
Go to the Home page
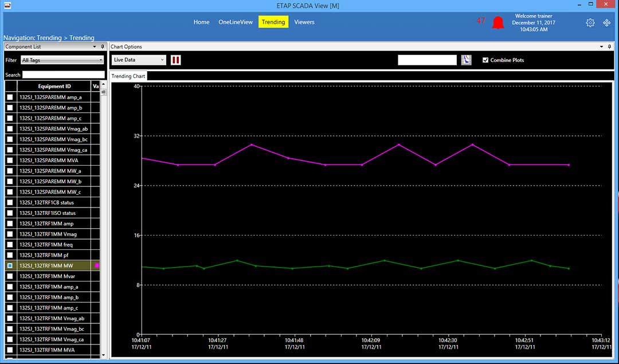click(x=201, y=22)
